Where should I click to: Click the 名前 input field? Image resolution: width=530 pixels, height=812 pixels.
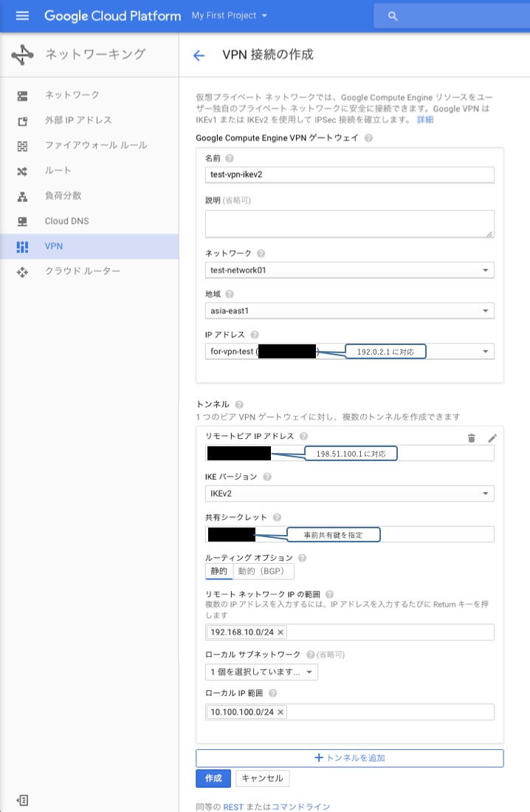coord(349,174)
